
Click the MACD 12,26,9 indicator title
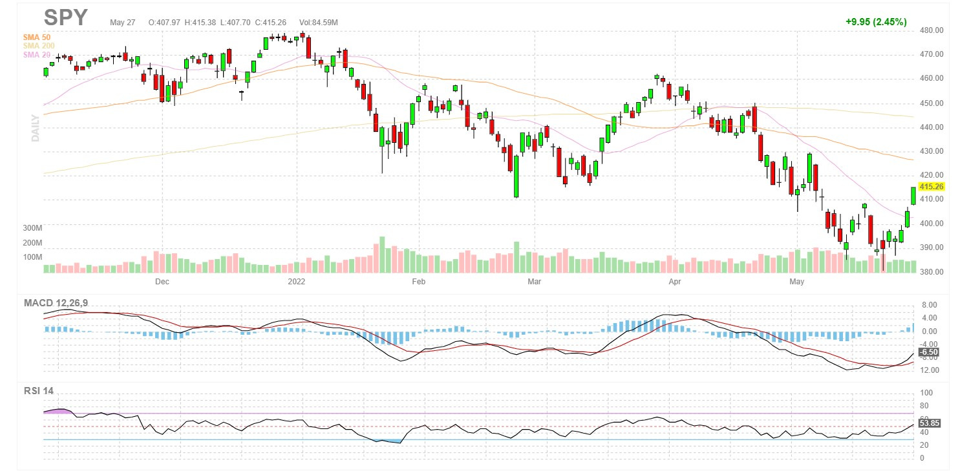(x=56, y=302)
